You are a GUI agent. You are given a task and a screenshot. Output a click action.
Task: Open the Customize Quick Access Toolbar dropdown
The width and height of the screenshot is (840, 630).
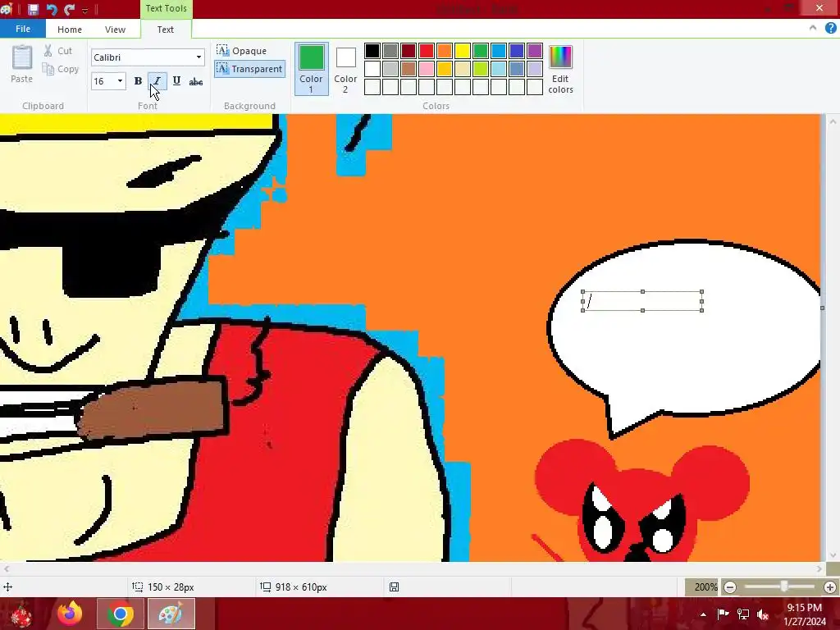(x=85, y=10)
